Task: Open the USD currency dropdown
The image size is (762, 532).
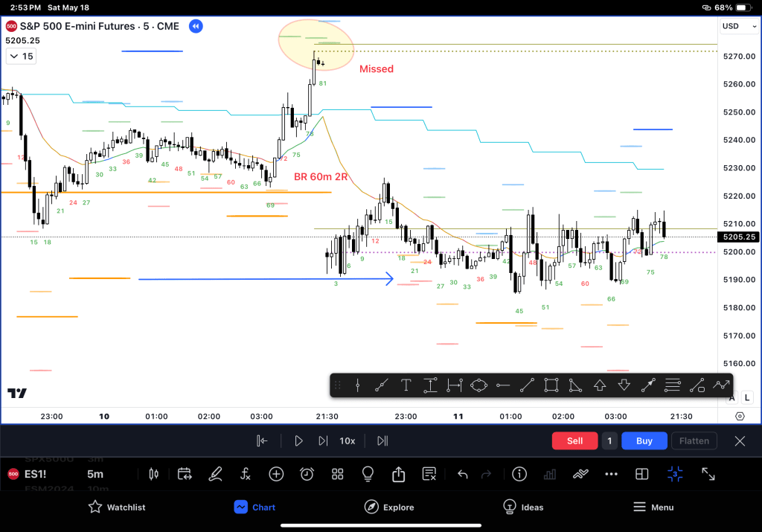Action: (x=737, y=26)
